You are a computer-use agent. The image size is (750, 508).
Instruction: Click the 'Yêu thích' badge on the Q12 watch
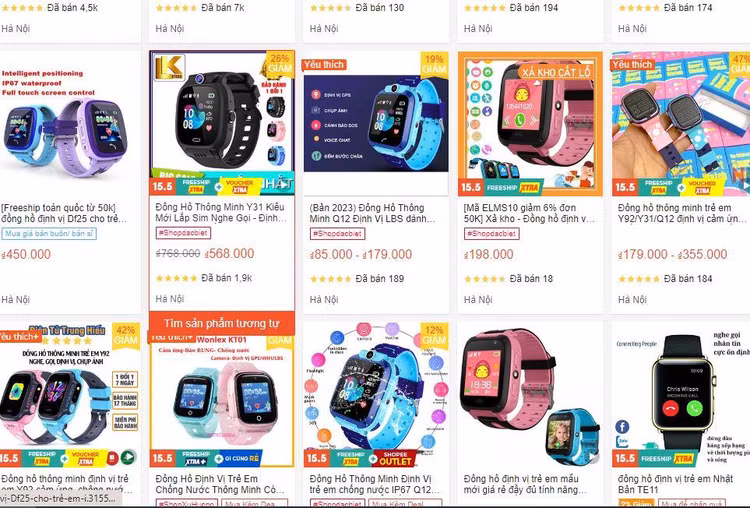pos(324,65)
